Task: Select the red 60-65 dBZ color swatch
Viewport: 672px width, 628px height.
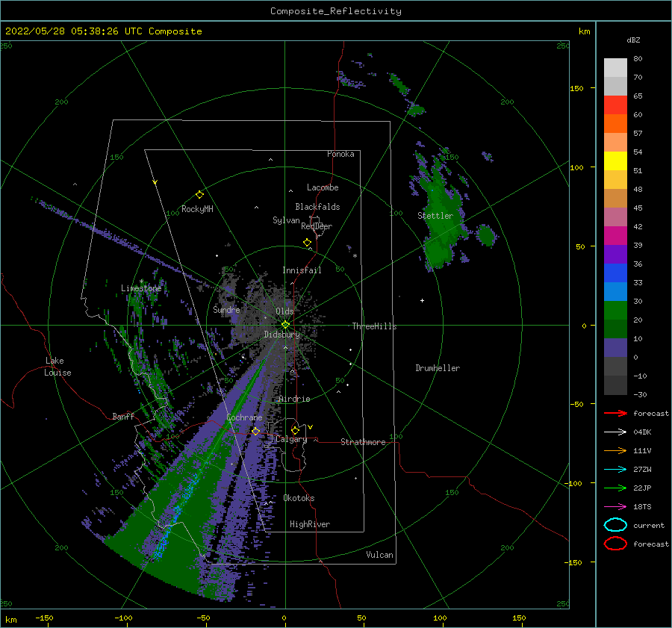Action: click(615, 105)
